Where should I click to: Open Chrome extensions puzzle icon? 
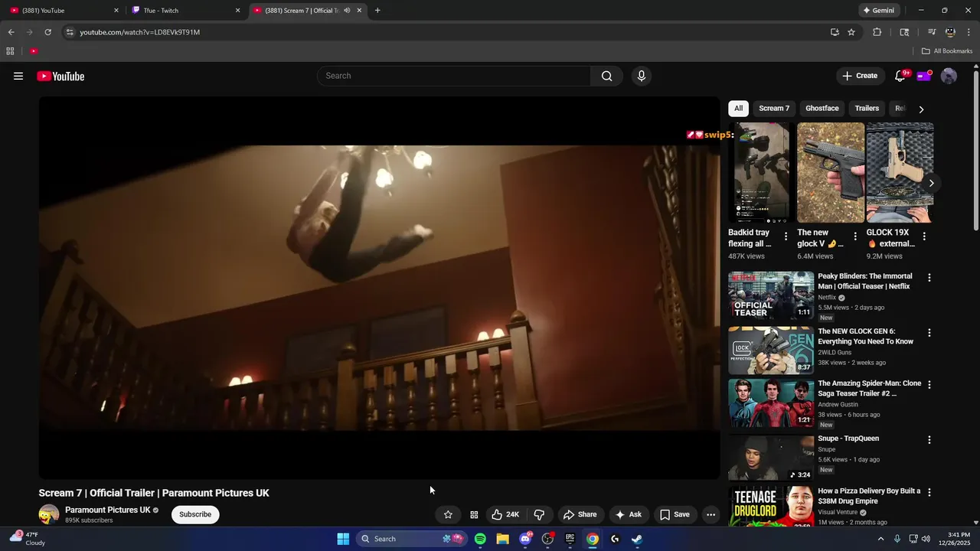[877, 32]
